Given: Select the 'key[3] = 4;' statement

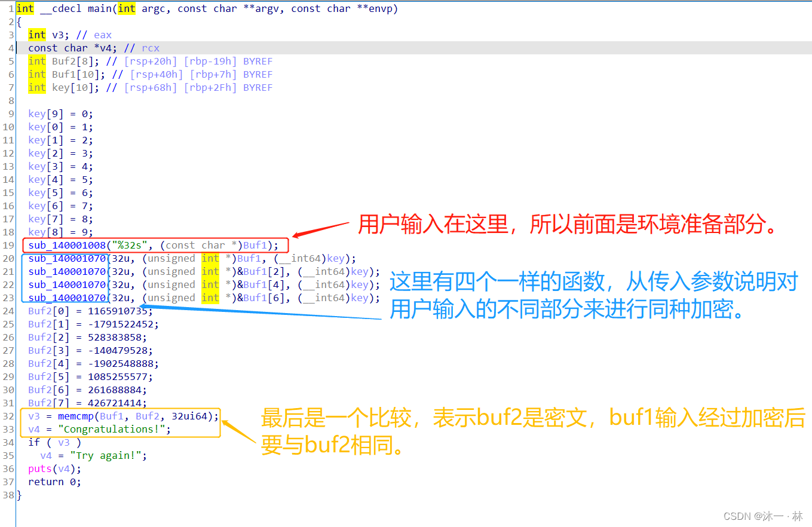Looking at the screenshot, I should [x=61, y=166].
